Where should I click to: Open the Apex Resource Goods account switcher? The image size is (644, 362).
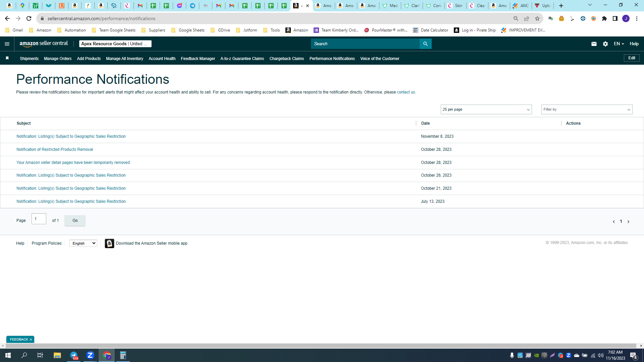[x=115, y=44]
